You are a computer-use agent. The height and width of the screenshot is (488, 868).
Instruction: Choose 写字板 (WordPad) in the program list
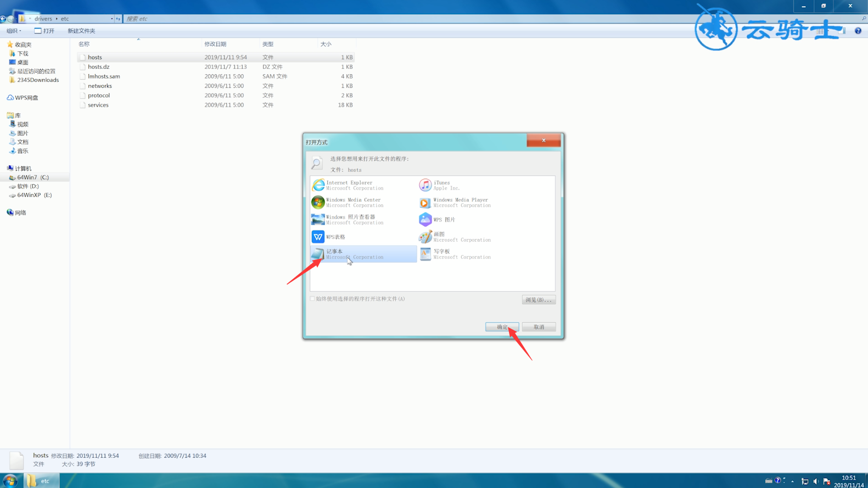click(x=471, y=254)
